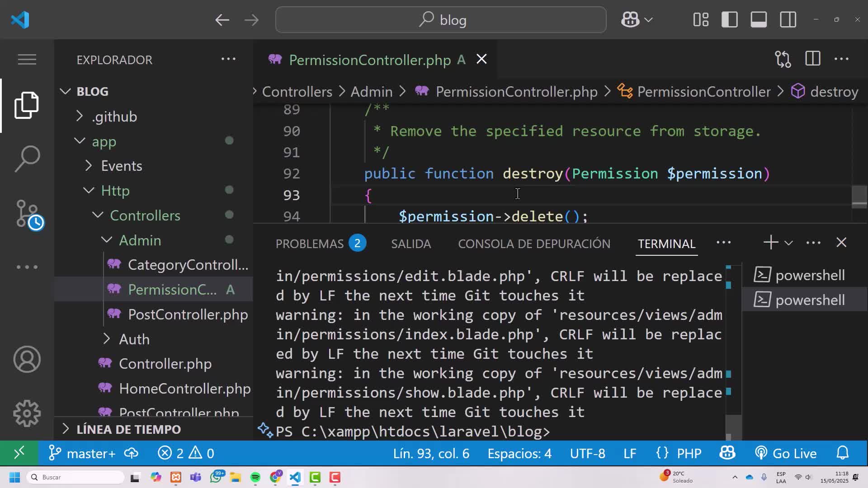868x488 pixels.
Task: Open notifications bell in status bar
Action: tap(843, 453)
